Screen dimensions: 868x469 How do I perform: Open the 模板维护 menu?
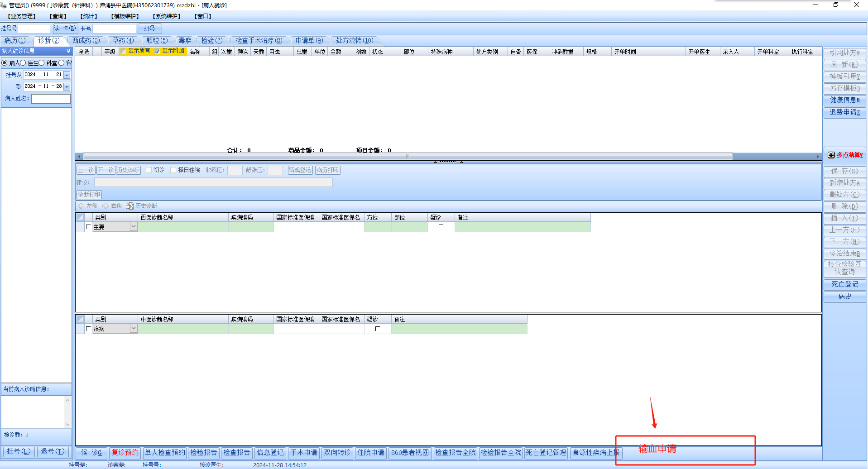click(125, 16)
